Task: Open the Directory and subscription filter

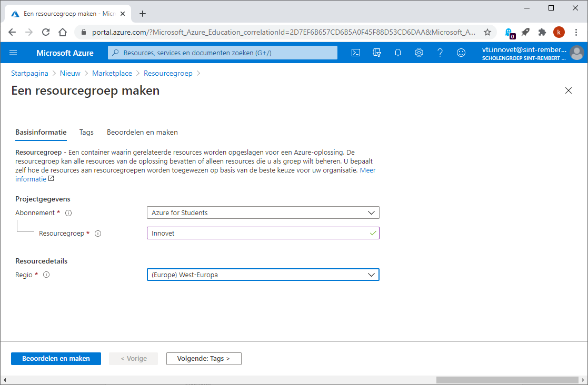Action: (x=377, y=53)
